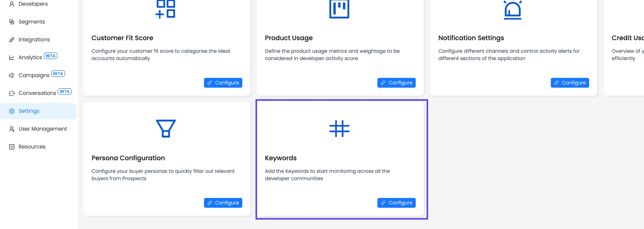Open the Resources page
The width and height of the screenshot is (644, 229).
coord(32,147)
